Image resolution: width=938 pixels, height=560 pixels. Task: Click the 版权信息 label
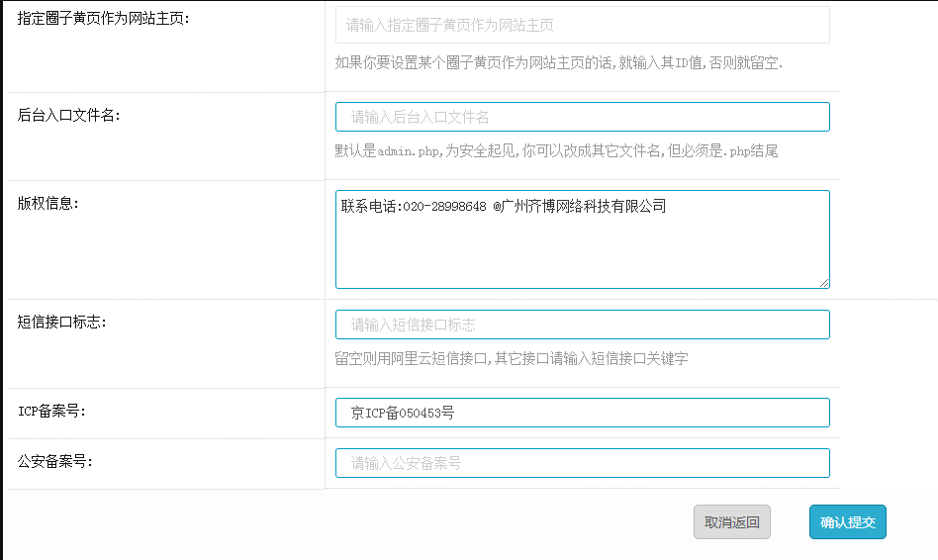47,204
